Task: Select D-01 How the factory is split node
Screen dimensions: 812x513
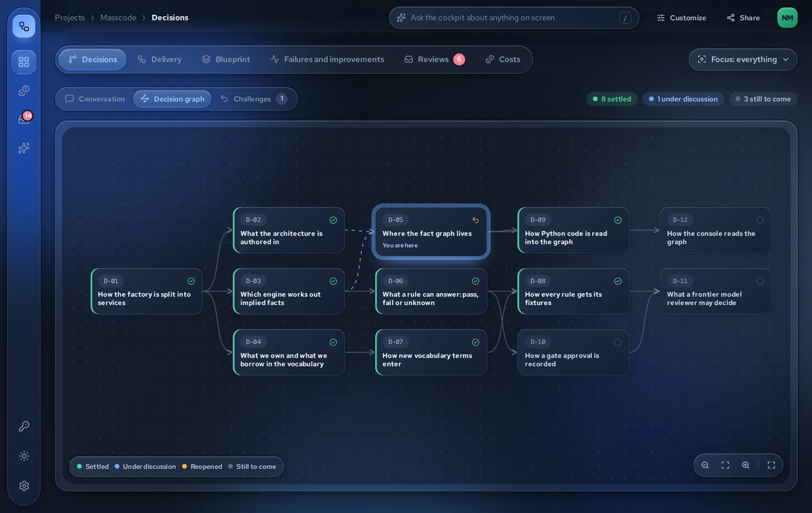Action: coord(147,291)
